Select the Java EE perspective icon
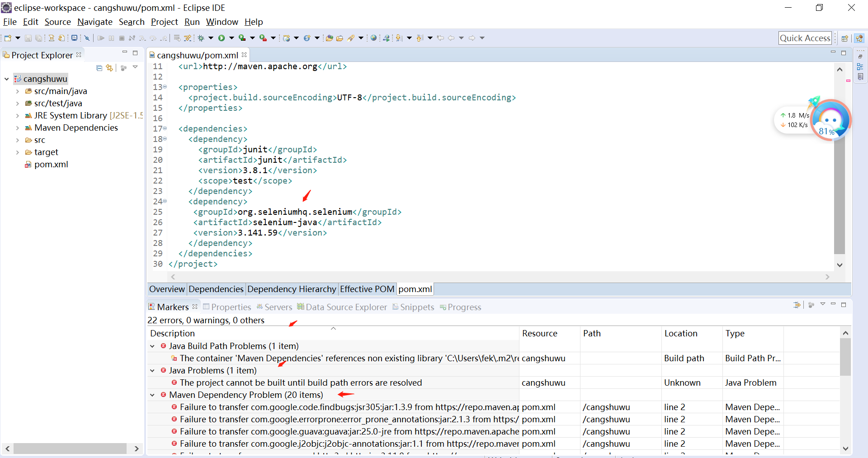 coord(859,38)
